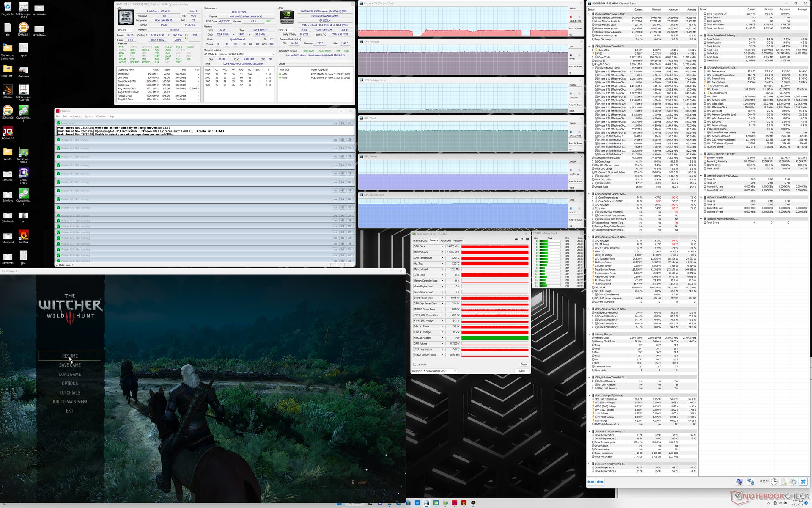The height and width of the screenshot is (508, 812).
Task: Switch to GPU-Z Advanced tab
Action: 445,240
